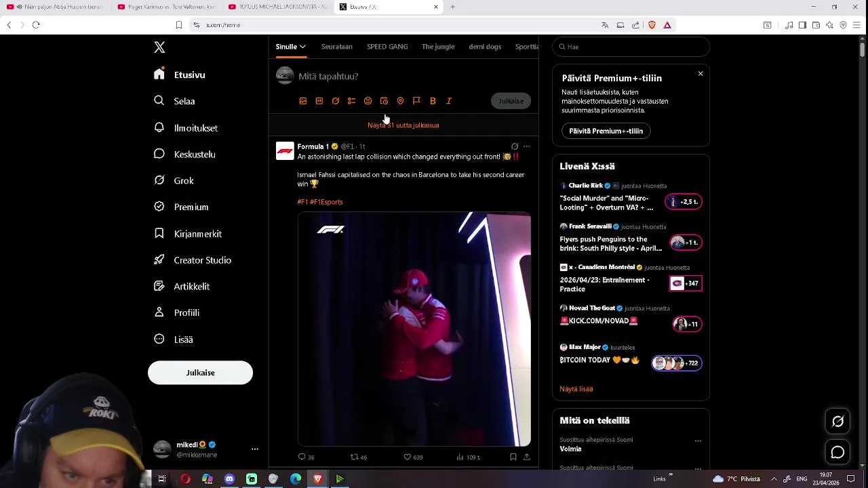Open the floating messages button
Screen dimensions: 868x488
point(837,452)
